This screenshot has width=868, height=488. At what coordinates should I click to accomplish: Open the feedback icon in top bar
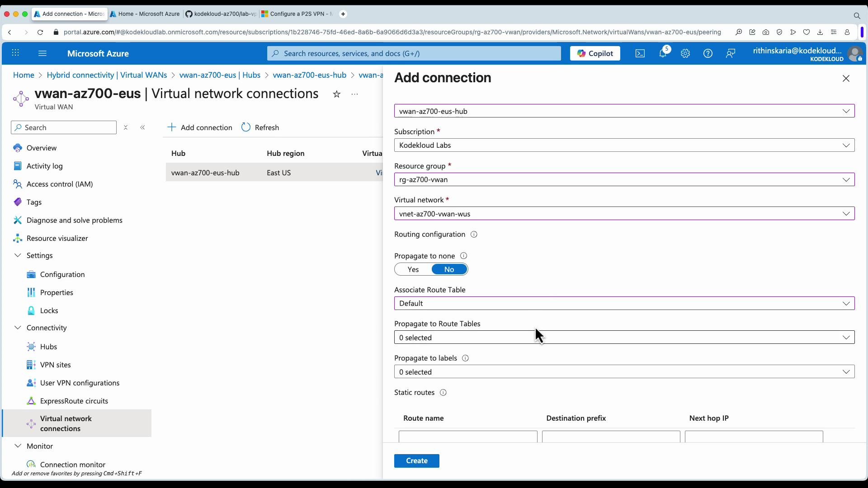tap(731, 53)
